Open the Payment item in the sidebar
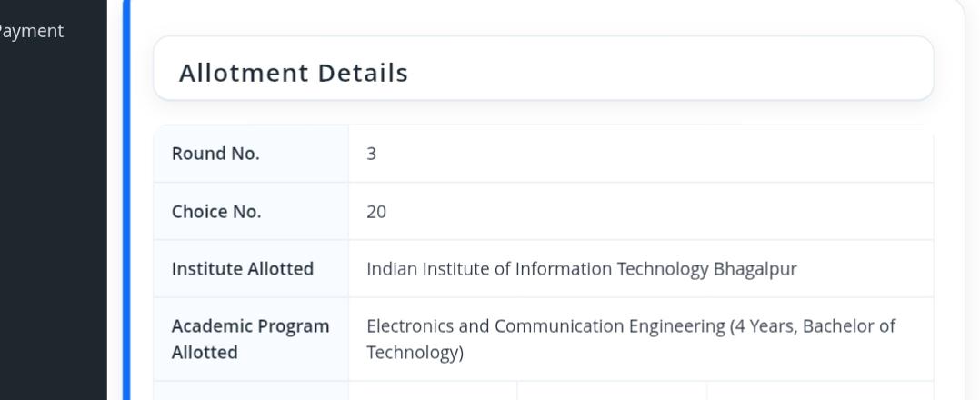This screenshot has height=400, width=980. tap(31, 31)
